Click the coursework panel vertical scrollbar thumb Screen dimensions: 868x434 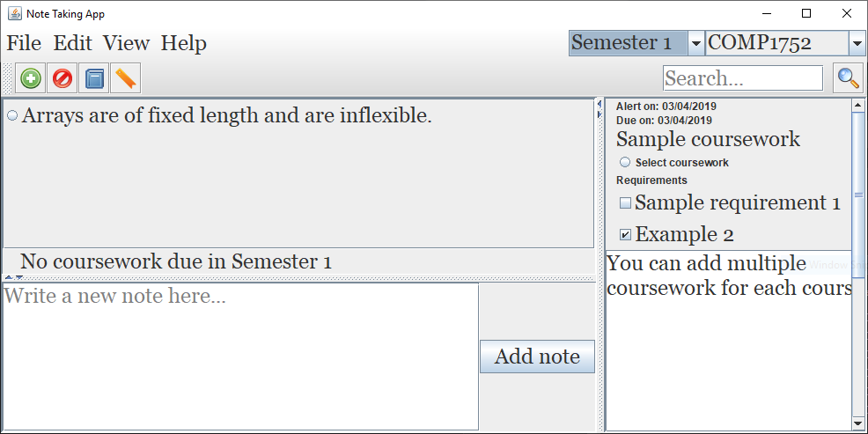click(x=858, y=194)
